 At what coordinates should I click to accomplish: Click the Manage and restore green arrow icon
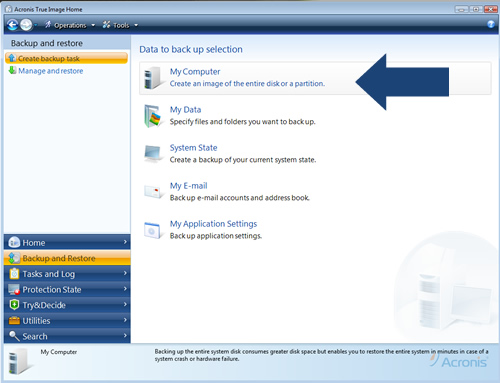point(12,70)
